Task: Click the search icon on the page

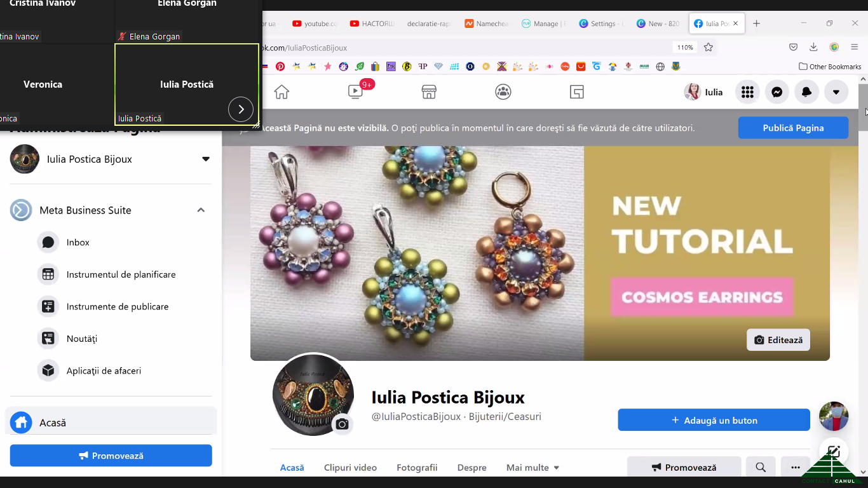Action: (761, 467)
